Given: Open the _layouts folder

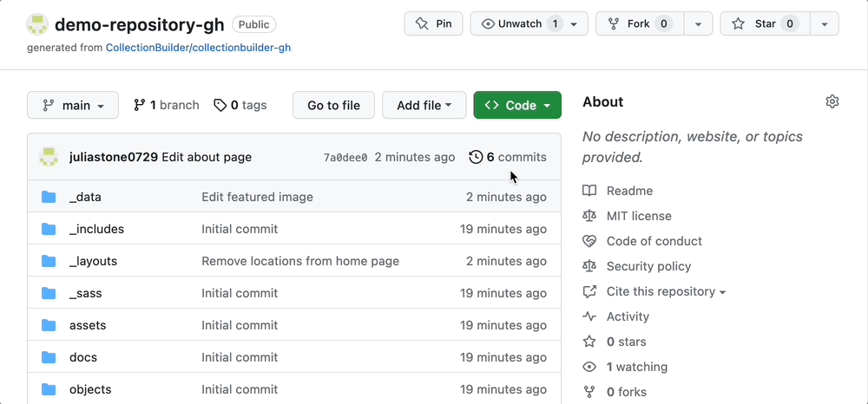Looking at the screenshot, I should [x=93, y=261].
